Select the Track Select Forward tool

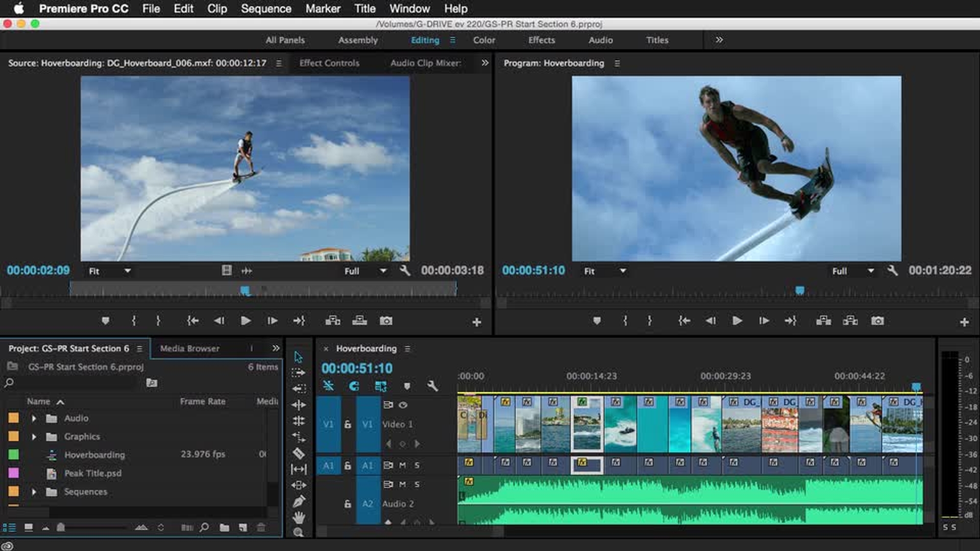pos(299,373)
